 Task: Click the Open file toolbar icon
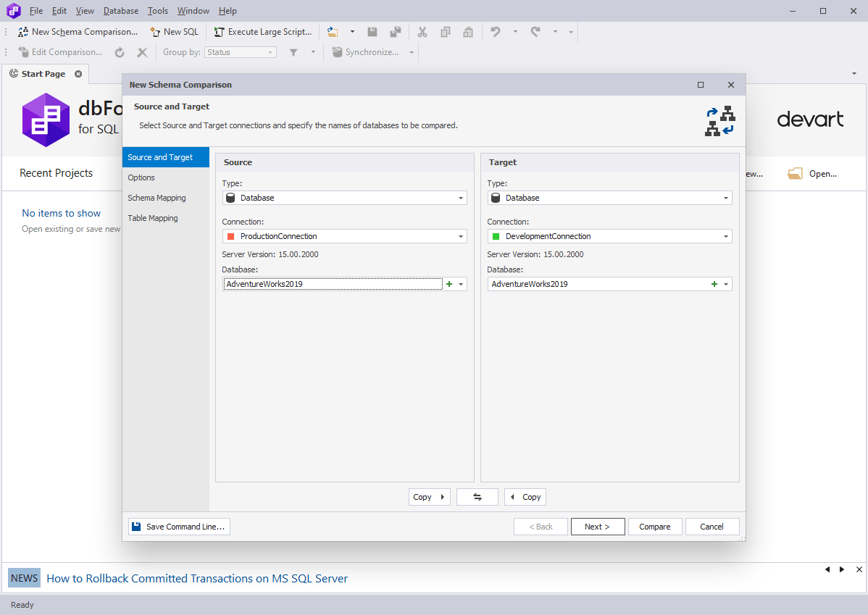pyautogui.click(x=332, y=32)
